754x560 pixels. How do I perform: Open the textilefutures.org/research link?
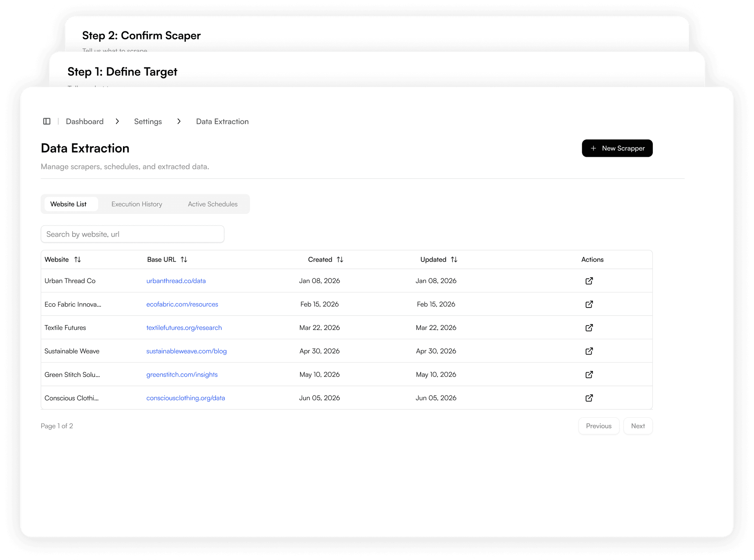(184, 328)
